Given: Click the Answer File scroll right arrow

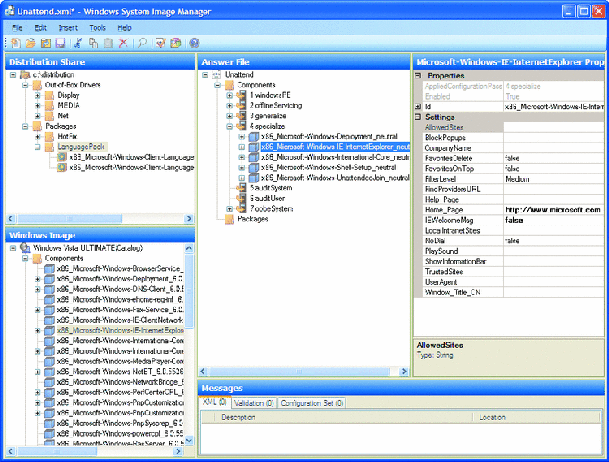Looking at the screenshot, I should 404,372.
